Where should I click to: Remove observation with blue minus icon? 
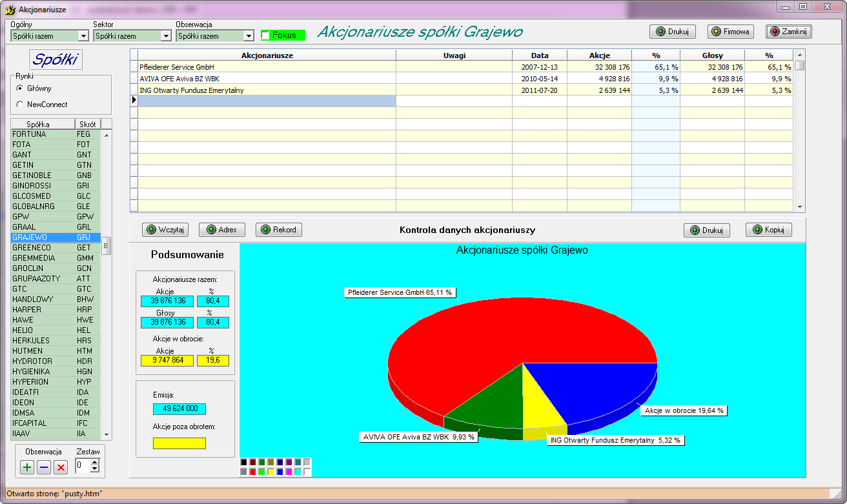pyautogui.click(x=44, y=467)
